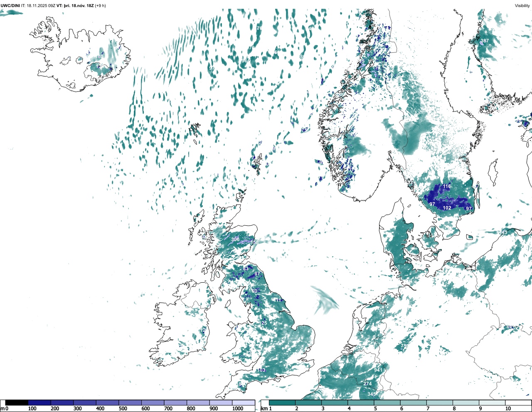This screenshot has width=532, height=412.
Task: Click the black 0–100 m legend swatch
Action: pos(17,402)
